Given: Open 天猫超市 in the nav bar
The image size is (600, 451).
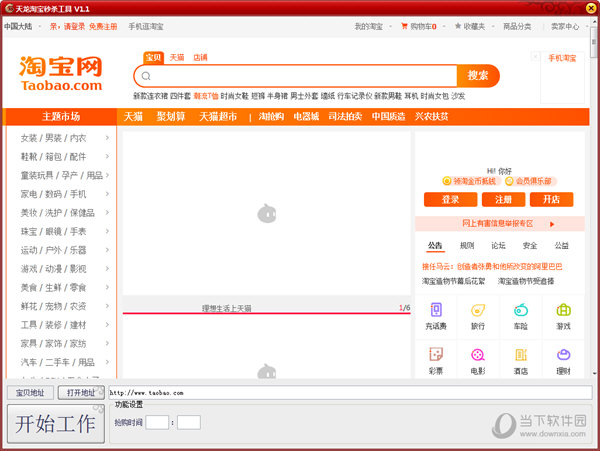Looking at the screenshot, I should click(x=218, y=117).
